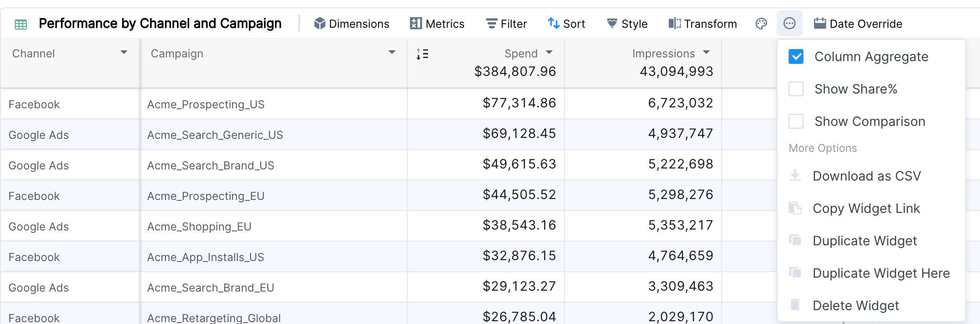Open the Metrics panel

[437, 24]
